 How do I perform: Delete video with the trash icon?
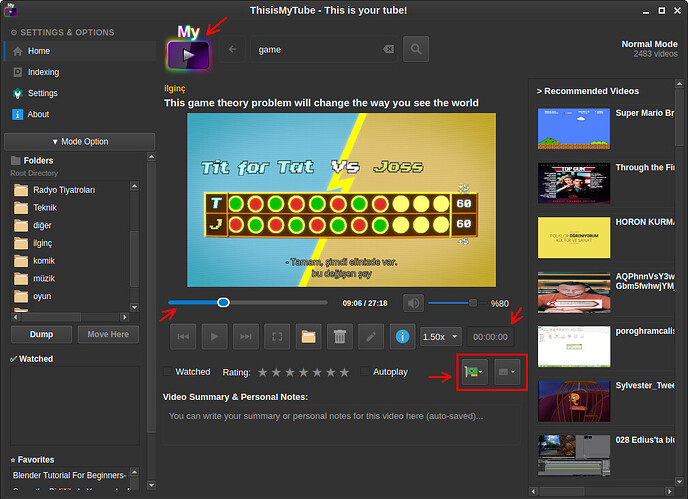click(340, 337)
